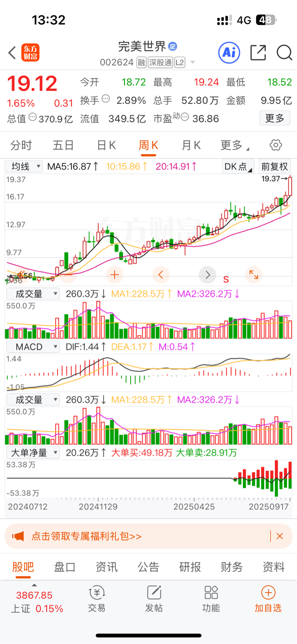
Task: Tap the 发帖 post icon
Action: pyautogui.click(x=154, y=599)
